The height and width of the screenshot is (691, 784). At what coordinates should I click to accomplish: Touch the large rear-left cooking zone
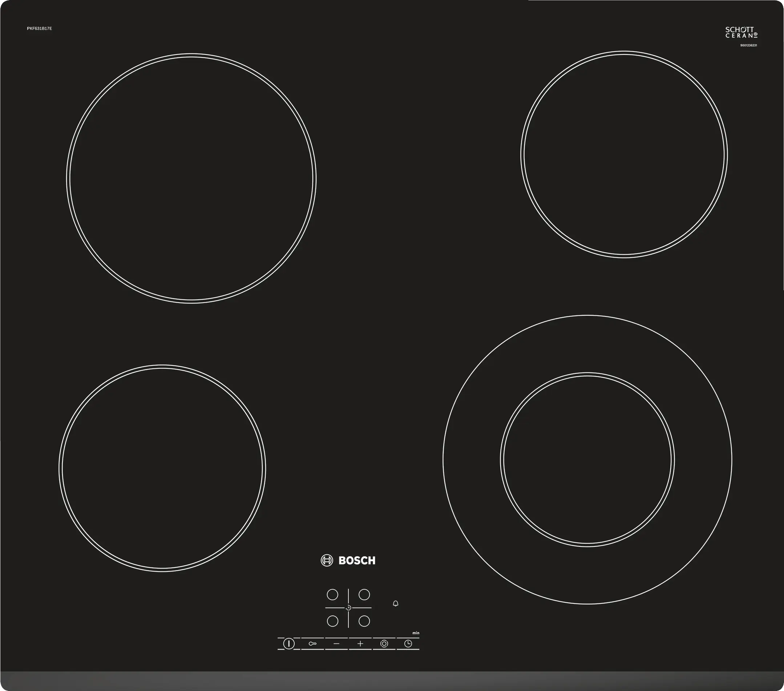pos(191,179)
